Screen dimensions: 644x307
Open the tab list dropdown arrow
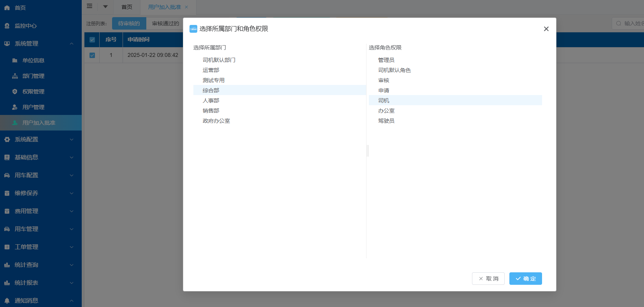click(x=105, y=7)
